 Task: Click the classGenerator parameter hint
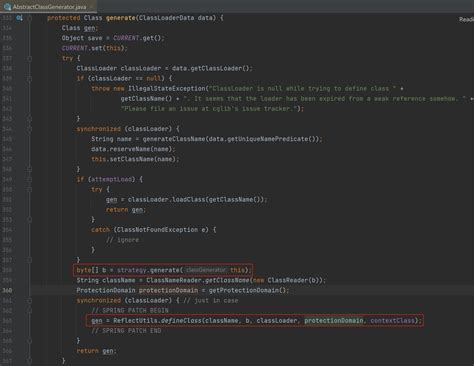(x=206, y=270)
